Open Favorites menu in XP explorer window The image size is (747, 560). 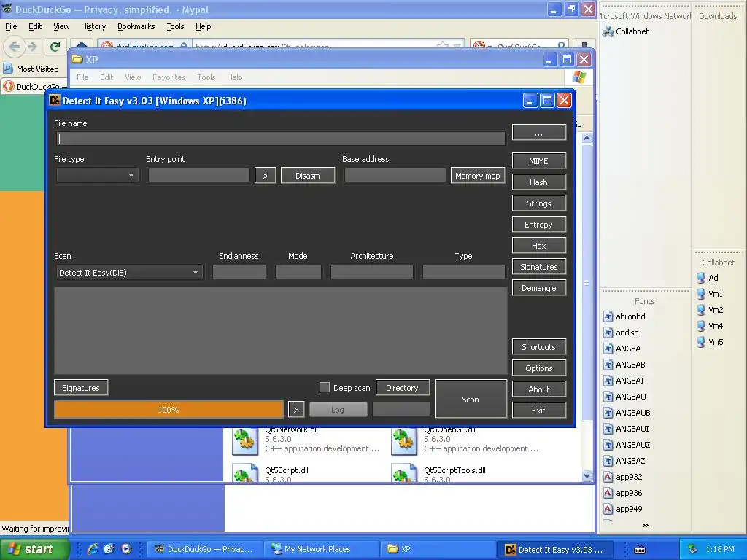pyautogui.click(x=169, y=77)
